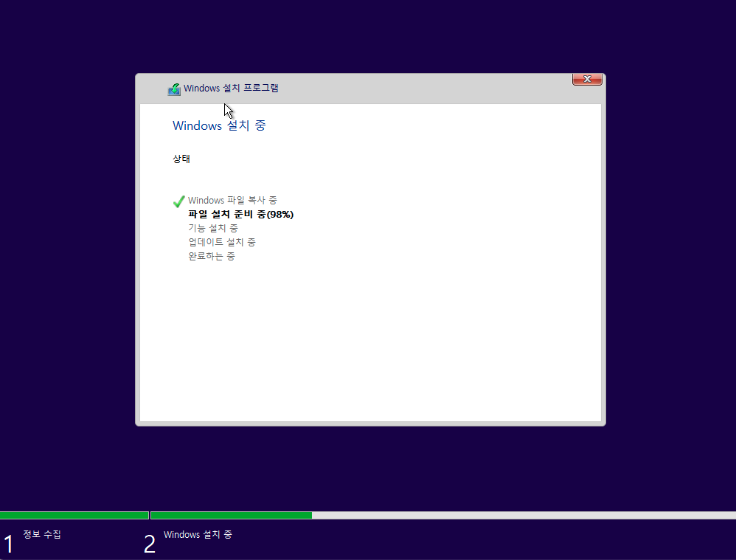Screen dimensions: 736x560
Task: Click '완료하는 중' status line
Action: (x=212, y=257)
